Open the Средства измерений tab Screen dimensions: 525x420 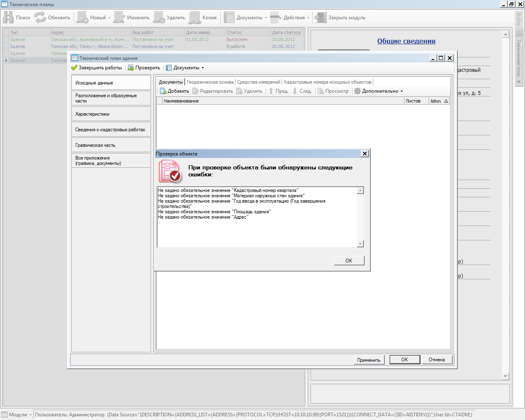point(258,82)
